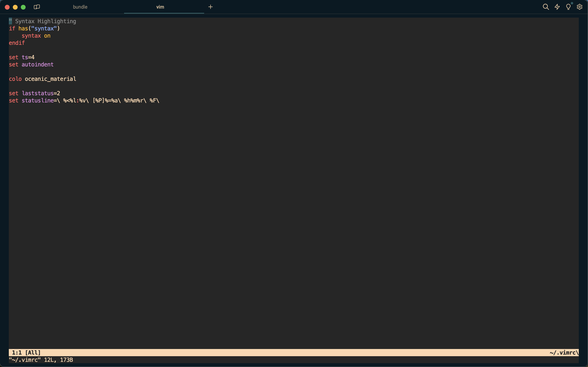This screenshot has height=367, width=588.
Task: Click the lightning bolt icon
Action: coord(557,7)
